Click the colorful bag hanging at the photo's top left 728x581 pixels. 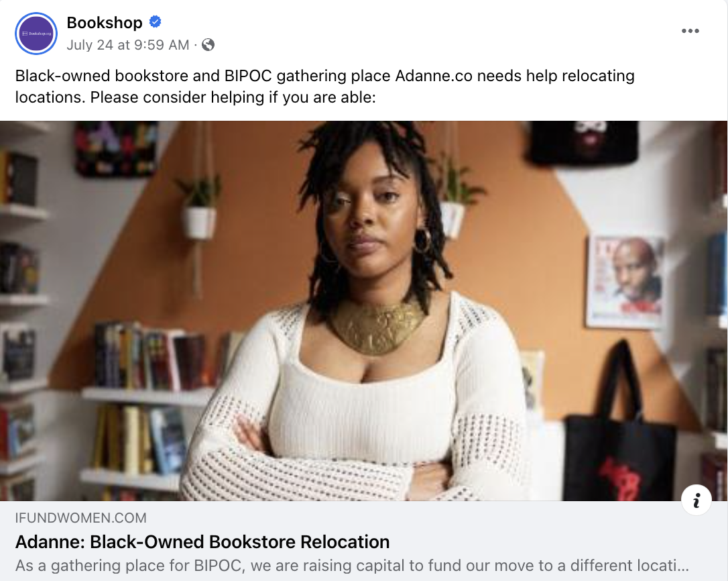[x=116, y=148]
